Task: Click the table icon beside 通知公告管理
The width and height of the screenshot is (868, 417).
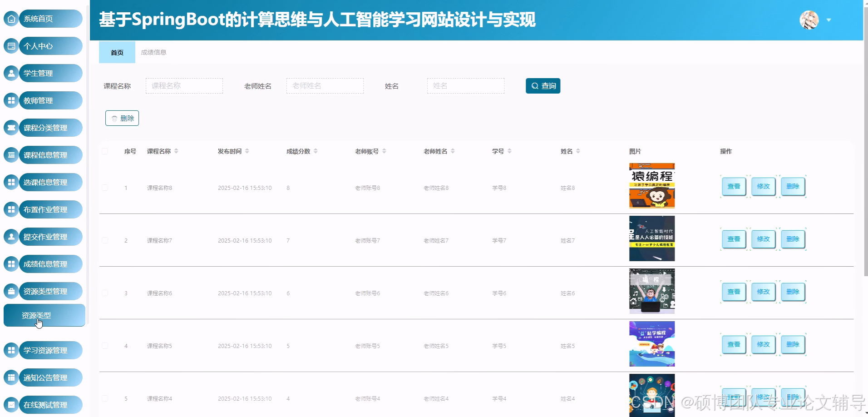Action: point(11,377)
